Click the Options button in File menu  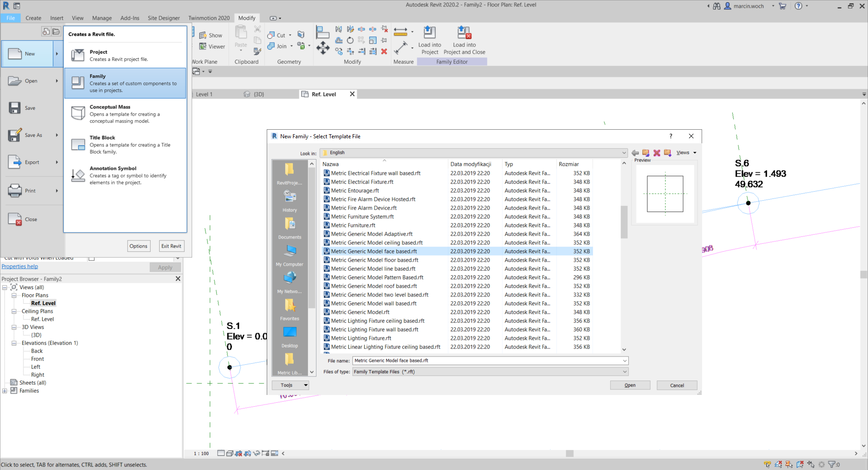[x=138, y=246]
